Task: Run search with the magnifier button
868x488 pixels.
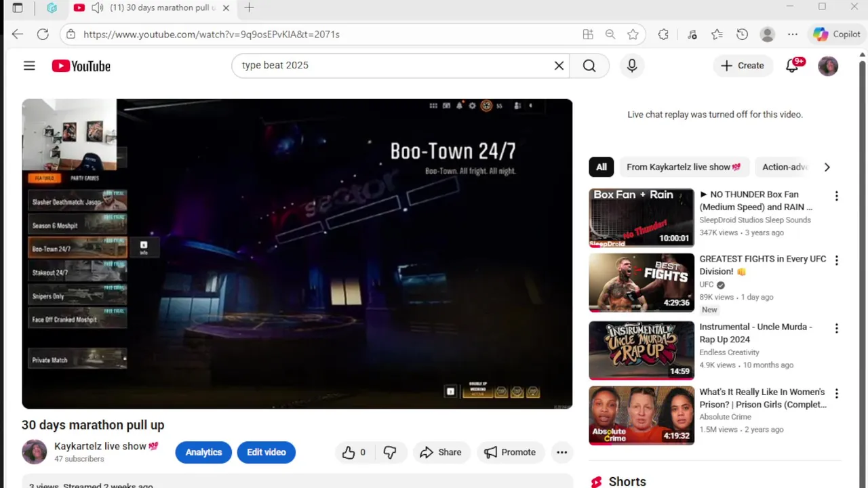Action: point(589,66)
